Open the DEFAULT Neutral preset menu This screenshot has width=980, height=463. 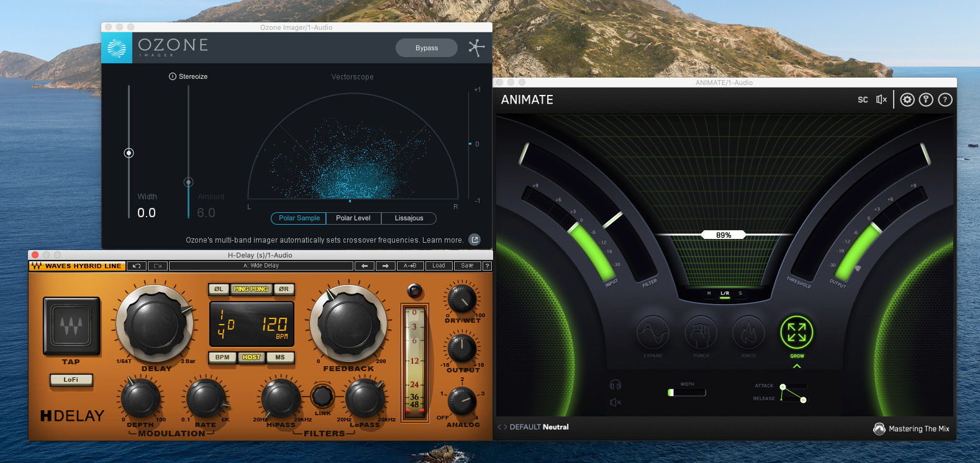pyautogui.click(x=539, y=427)
